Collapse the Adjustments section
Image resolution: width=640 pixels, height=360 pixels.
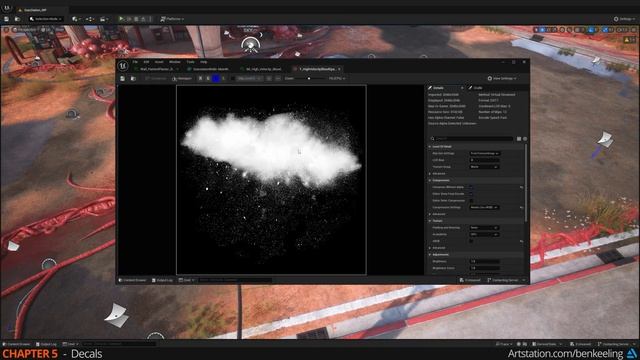429,255
